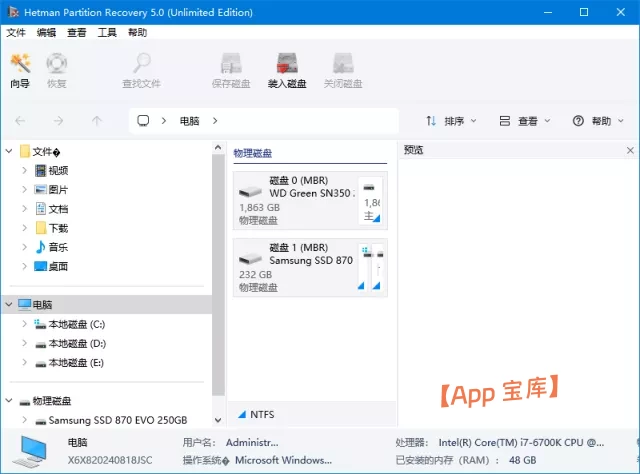Collapse the 物理磁盘 tree node
640x474 pixels.
pyautogui.click(x=9, y=401)
